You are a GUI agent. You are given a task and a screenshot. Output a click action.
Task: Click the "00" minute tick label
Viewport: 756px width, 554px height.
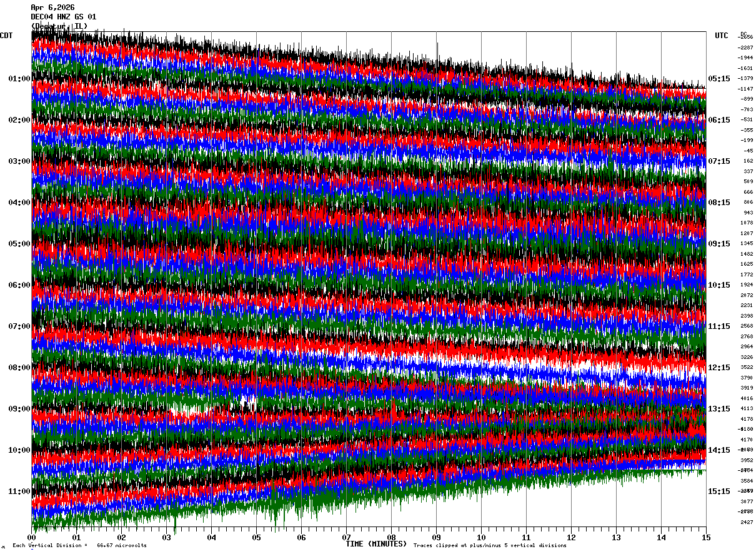[x=32, y=537]
